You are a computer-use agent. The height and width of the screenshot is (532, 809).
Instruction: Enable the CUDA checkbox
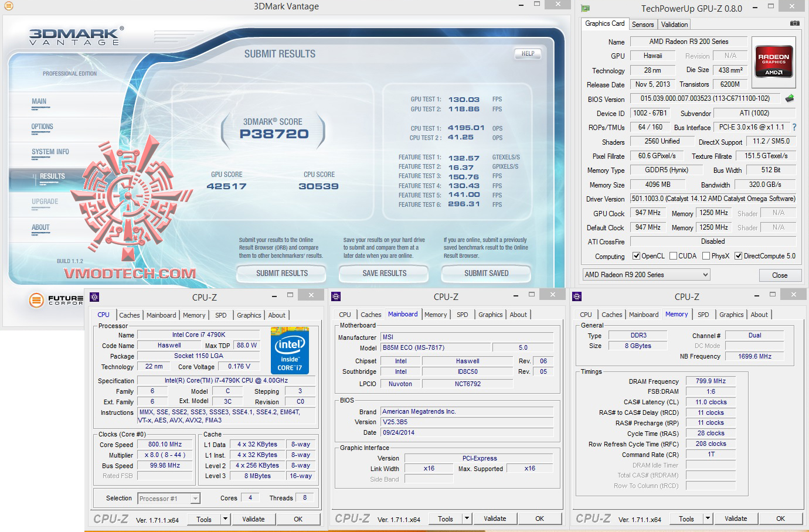pos(673,256)
